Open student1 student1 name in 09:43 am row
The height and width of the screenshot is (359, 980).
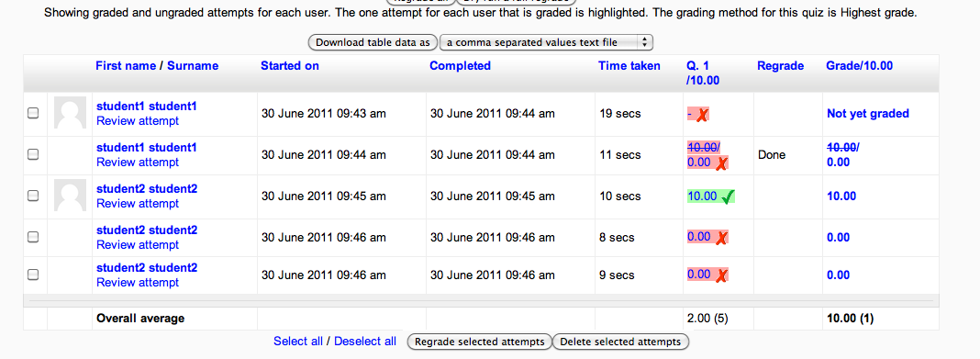[x=146, y=107]
